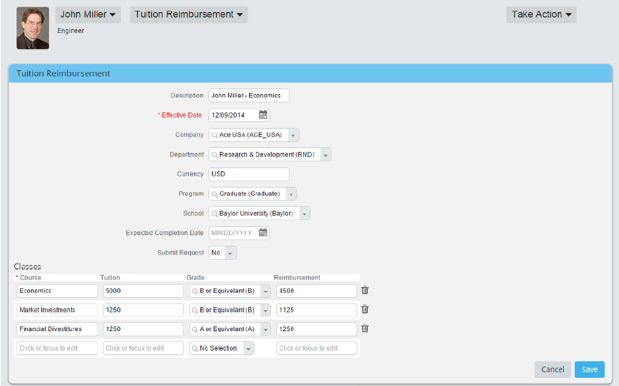Click the empty new Tuition field

[x=143, y=348]
